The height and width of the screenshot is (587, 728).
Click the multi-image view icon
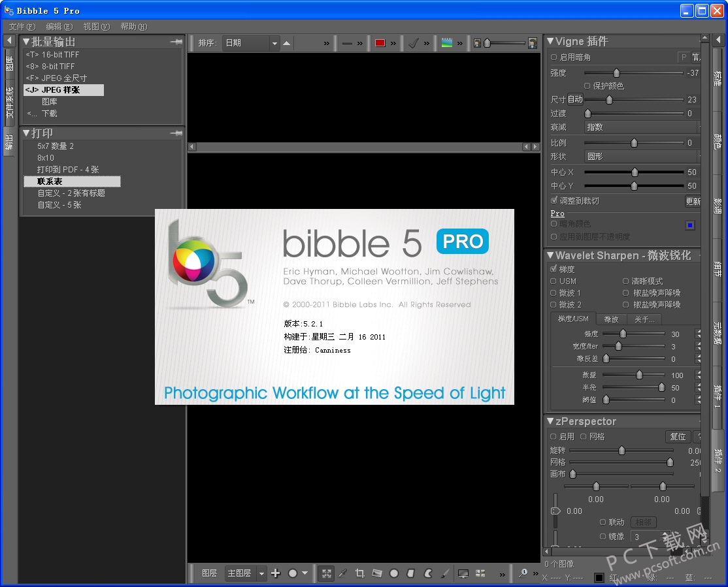[x=480, y=573]
